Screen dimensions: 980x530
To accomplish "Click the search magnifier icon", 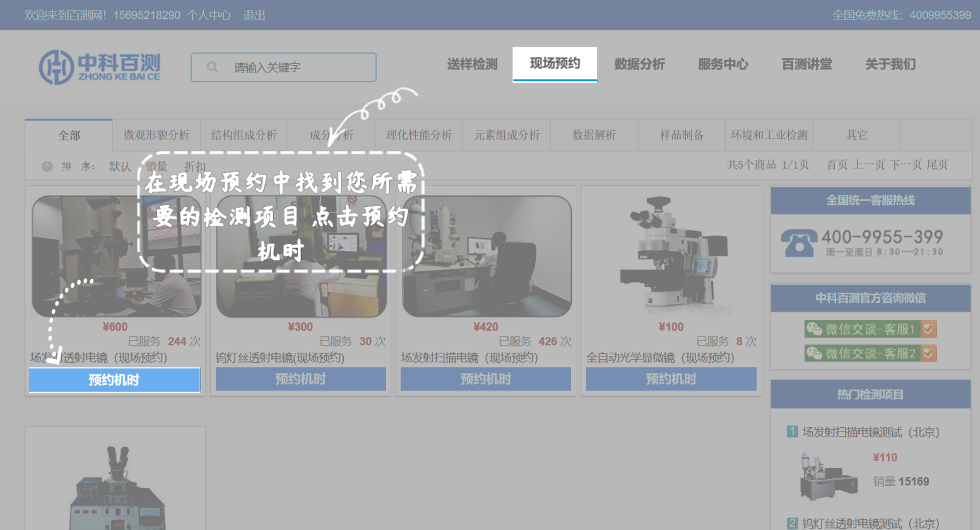I will (212, 67).
